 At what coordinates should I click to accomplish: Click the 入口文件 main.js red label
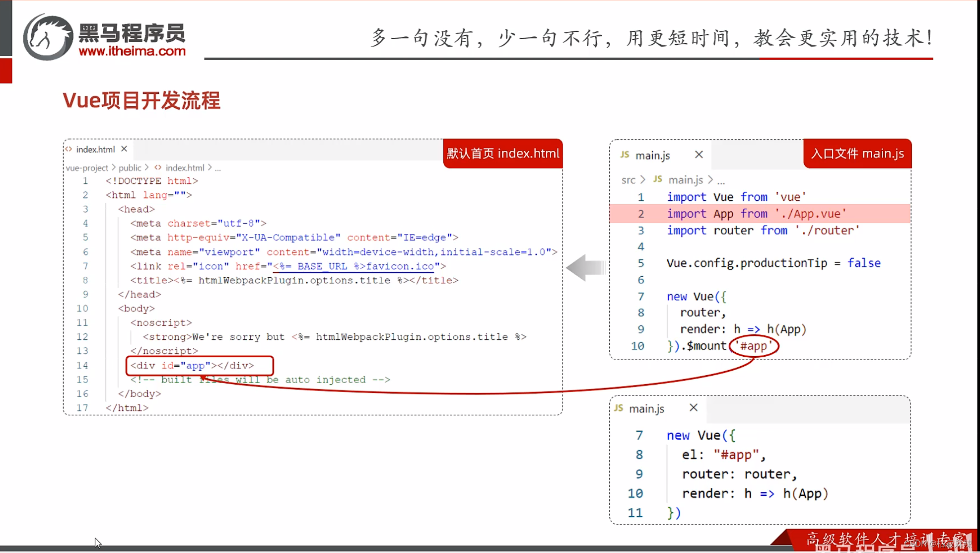[857, 154]
